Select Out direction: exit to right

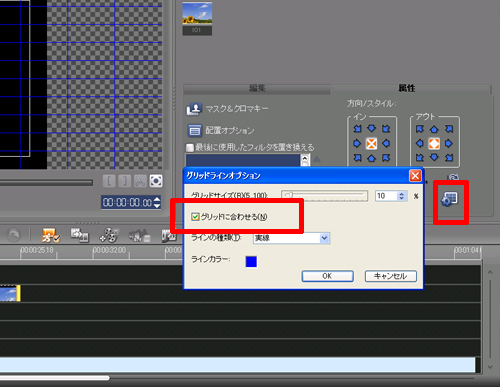(x=449, y=143)
